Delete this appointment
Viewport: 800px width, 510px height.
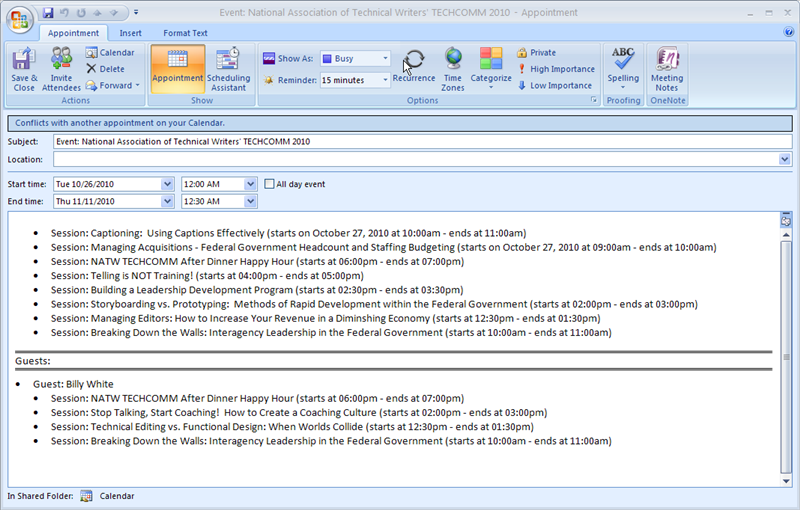coord(106,69)
